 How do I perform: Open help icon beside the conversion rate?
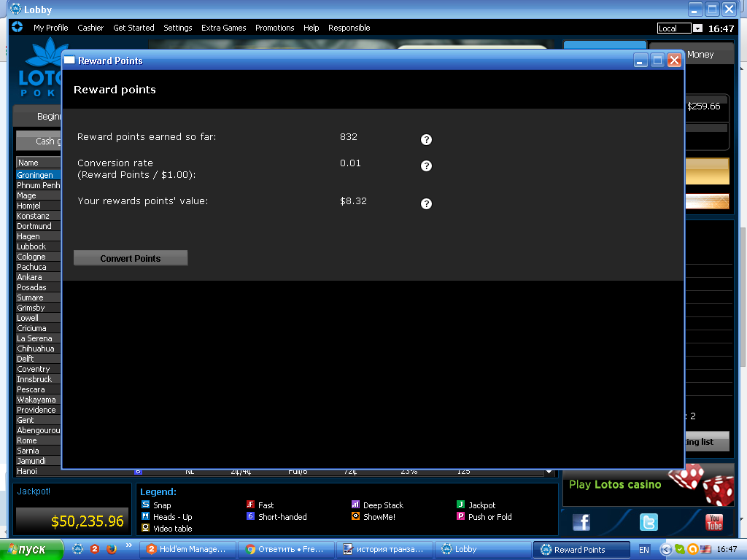point(426,166)
